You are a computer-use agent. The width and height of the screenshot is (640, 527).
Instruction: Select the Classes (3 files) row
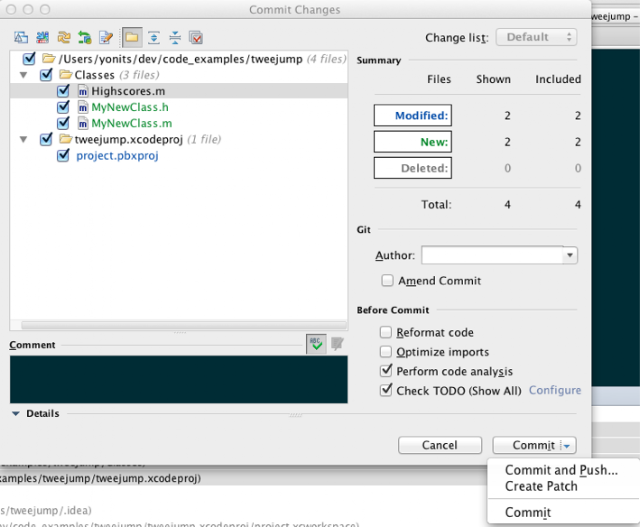[x=179, y=75]
